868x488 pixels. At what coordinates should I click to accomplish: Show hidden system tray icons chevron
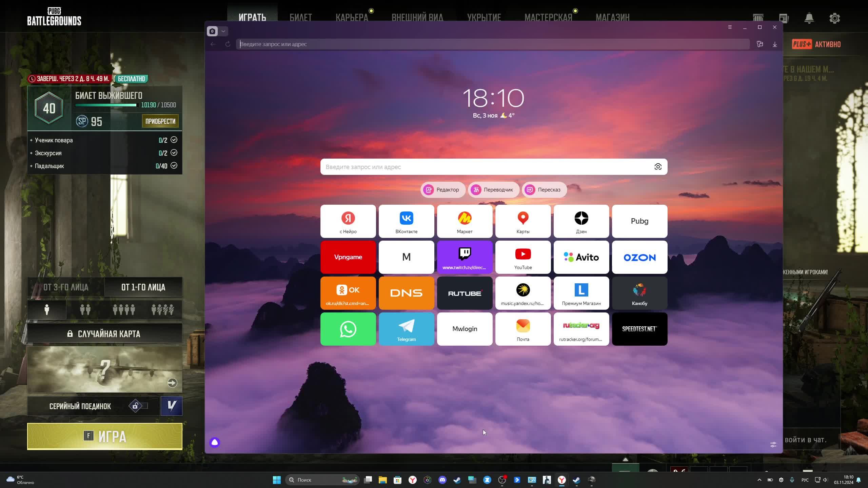click(x=759, y=480)
